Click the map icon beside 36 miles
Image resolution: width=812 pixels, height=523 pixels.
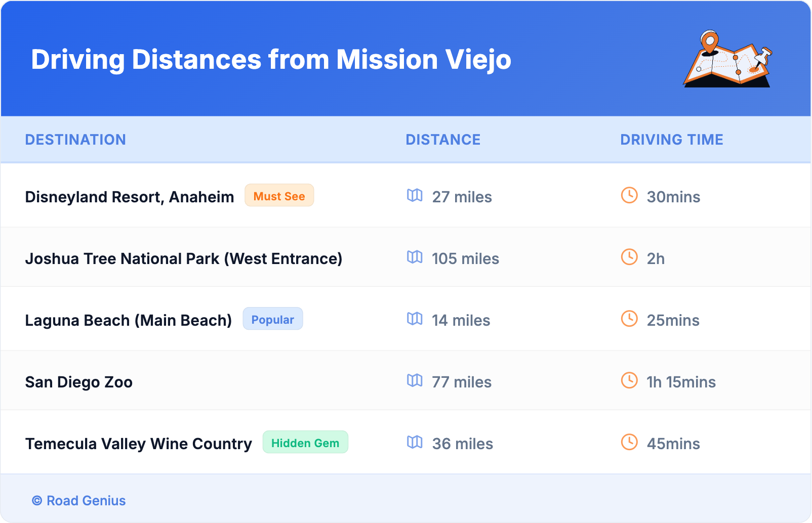pos(415,442)
